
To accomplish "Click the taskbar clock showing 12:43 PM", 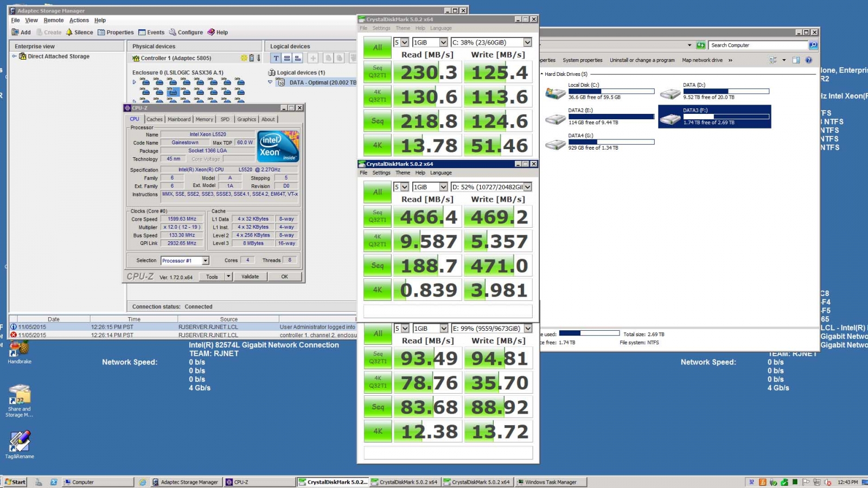I will tap(847, 482).
